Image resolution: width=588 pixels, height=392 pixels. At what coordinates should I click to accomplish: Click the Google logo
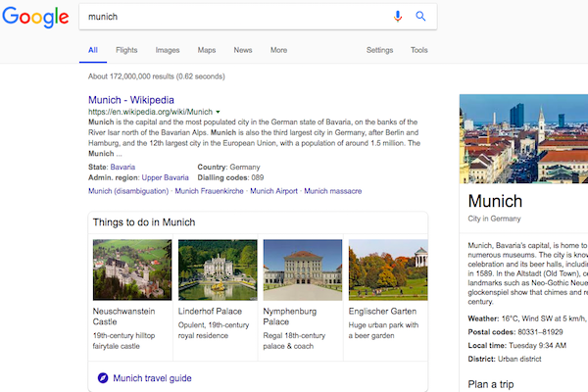click(35, 17)
